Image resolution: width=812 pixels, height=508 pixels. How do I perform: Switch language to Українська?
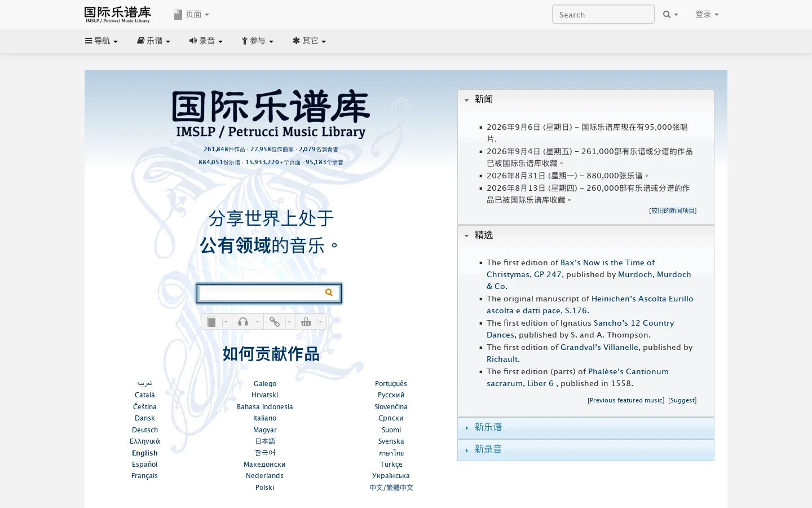pos(391,476)
